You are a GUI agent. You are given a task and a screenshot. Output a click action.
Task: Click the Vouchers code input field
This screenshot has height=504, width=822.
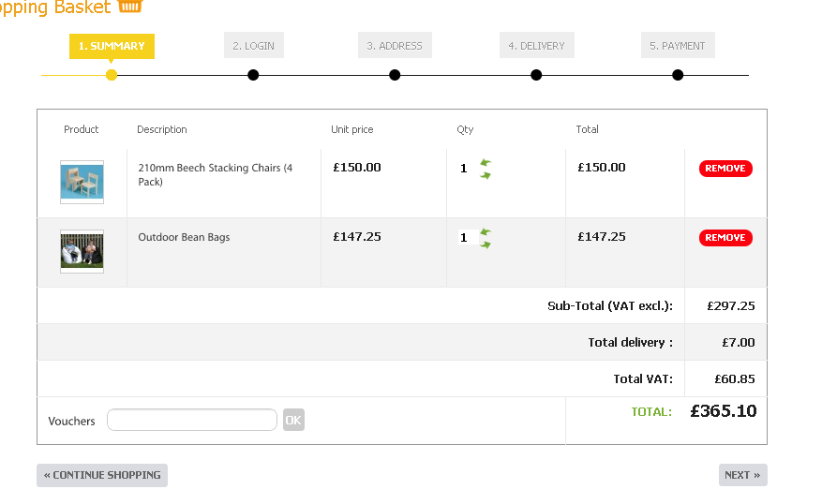pos(192,421)
